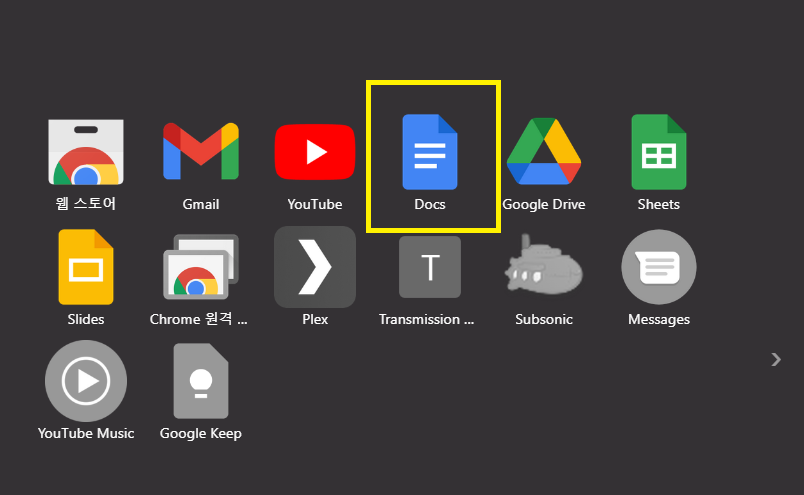Open the Transmission app icon
Screen dimensions: 804x495
pyautogui.click(x=430, y=267)
